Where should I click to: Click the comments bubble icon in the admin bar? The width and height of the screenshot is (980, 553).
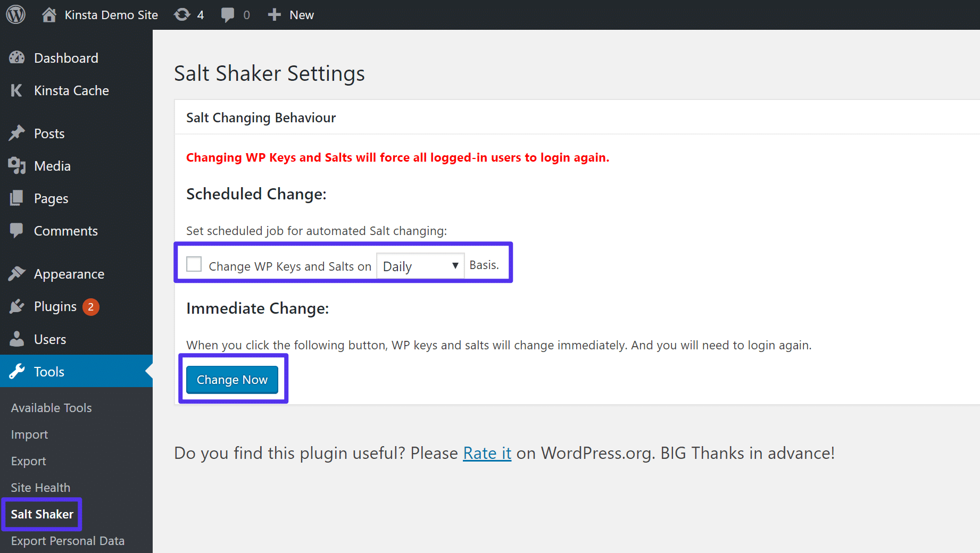point(228,14)
